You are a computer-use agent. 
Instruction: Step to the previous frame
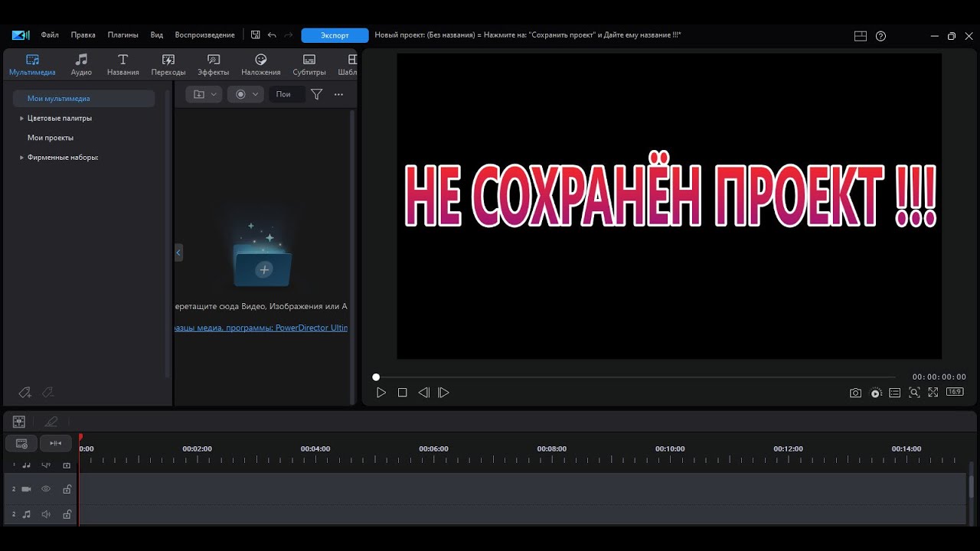click(423, 393)
